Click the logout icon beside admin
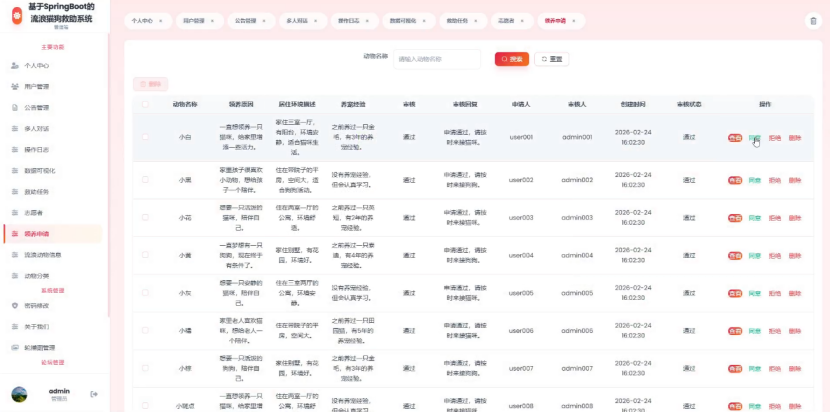The width and height of the screenshot is (830, 412). [94, 394]
